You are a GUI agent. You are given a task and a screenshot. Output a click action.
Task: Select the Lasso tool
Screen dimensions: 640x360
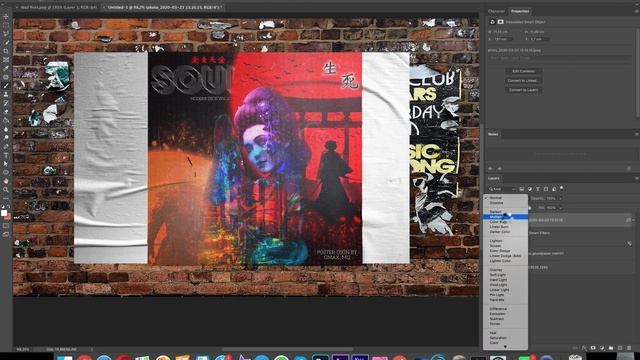[6, 34]
